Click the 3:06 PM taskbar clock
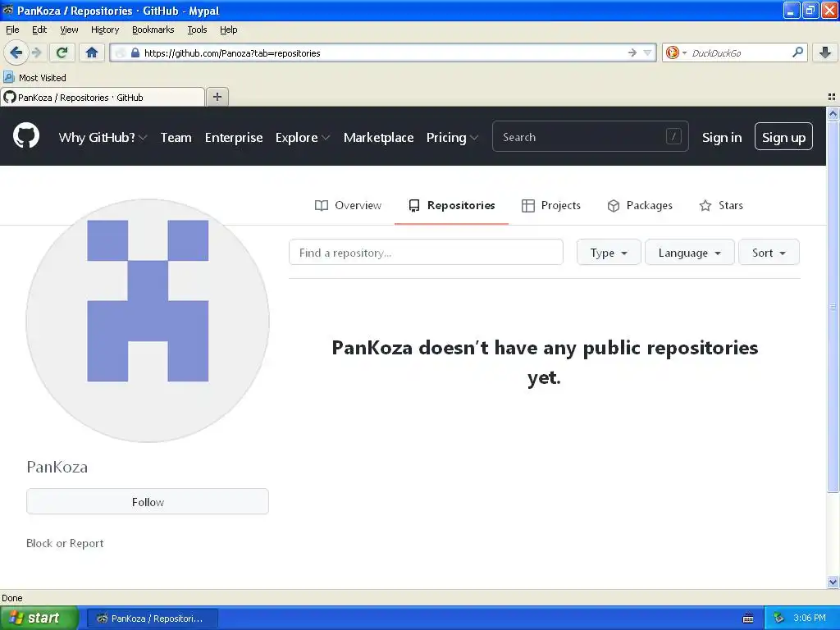This screenshot has height=630, width=840. pos(810,618)
